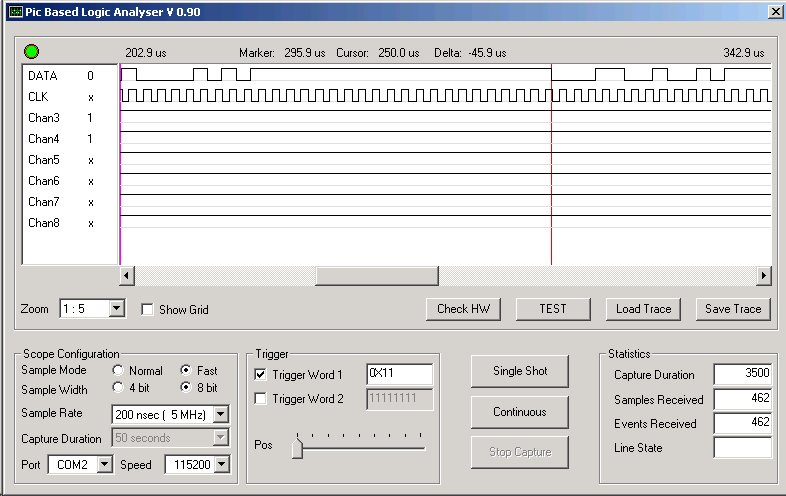Start a Single Shot capture
This screenshot has width=786, height=496.
pyautogui.click(x=520, y=371)
